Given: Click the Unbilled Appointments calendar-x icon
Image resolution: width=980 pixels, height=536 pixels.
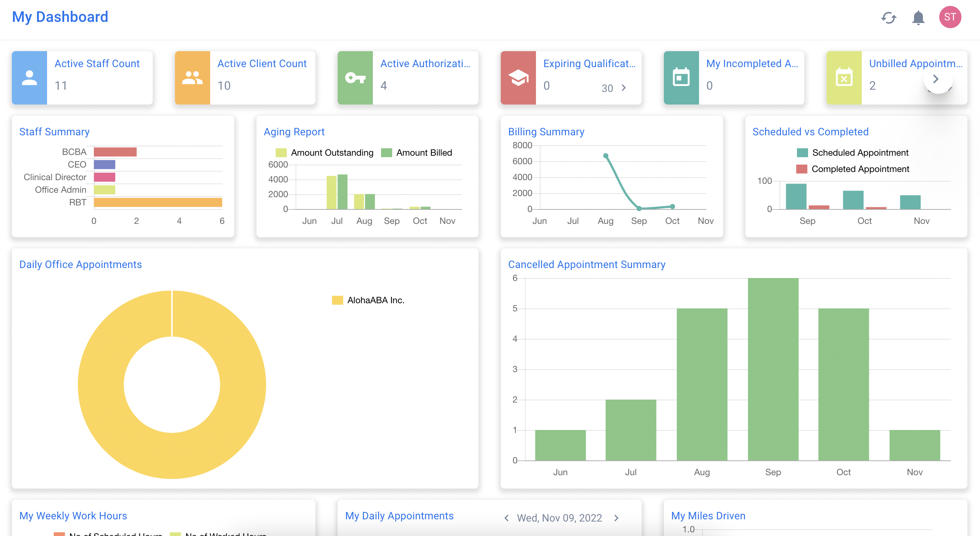Looking at the screenshot, I should (844, 78).
